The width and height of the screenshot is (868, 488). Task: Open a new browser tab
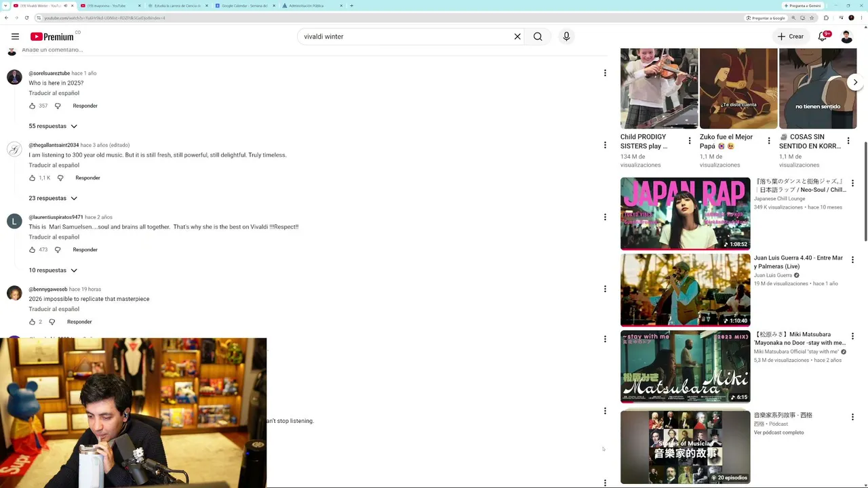(351, 5)
